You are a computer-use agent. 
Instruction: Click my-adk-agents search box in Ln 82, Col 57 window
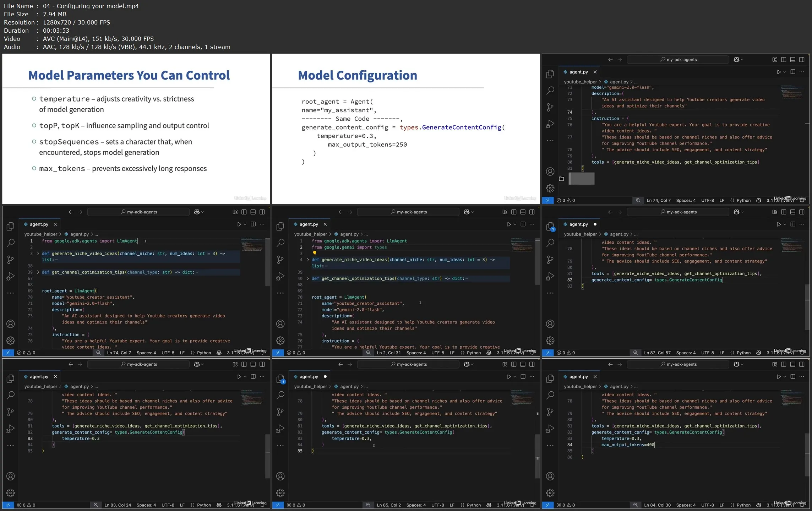pyautogui.click(x=678, y=212)
